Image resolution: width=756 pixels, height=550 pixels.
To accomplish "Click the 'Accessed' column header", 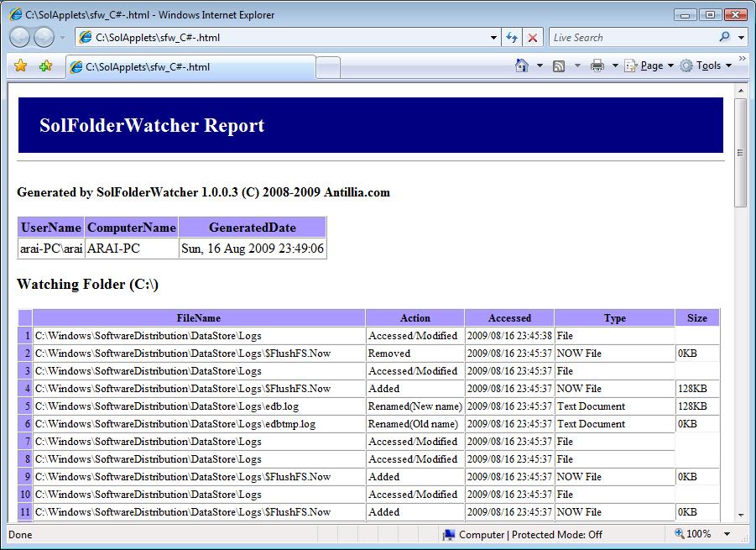I will pyautogui.click(x=509, y=318).
